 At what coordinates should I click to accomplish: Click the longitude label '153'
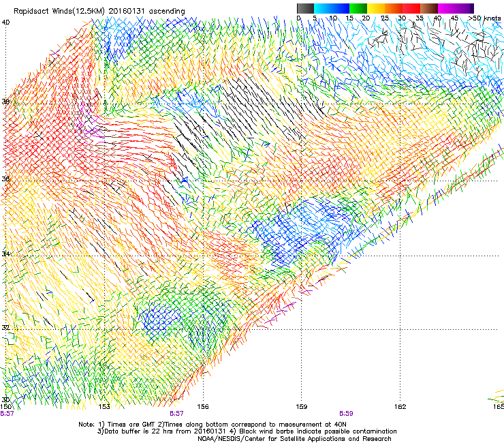(104, 407)
